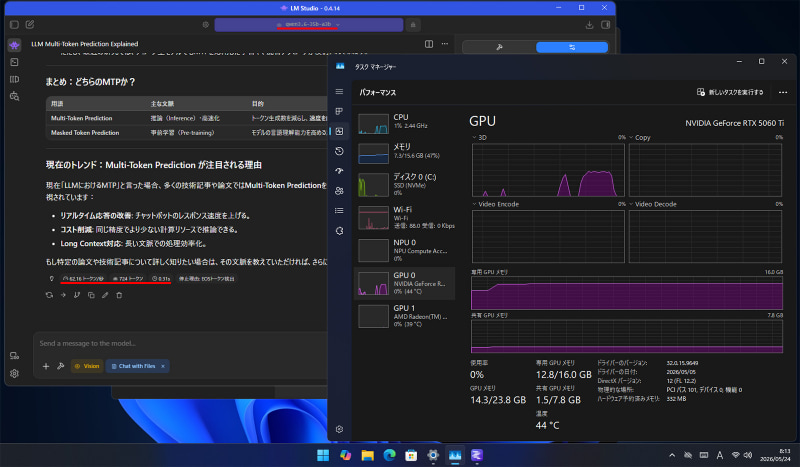Open Services page in Task Manager sidebar

[339, 231]
